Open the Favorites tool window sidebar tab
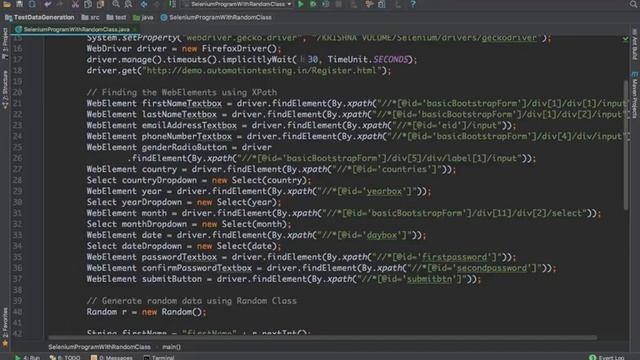The width and height of the screenshot is (640, 360). coord(5,327)
